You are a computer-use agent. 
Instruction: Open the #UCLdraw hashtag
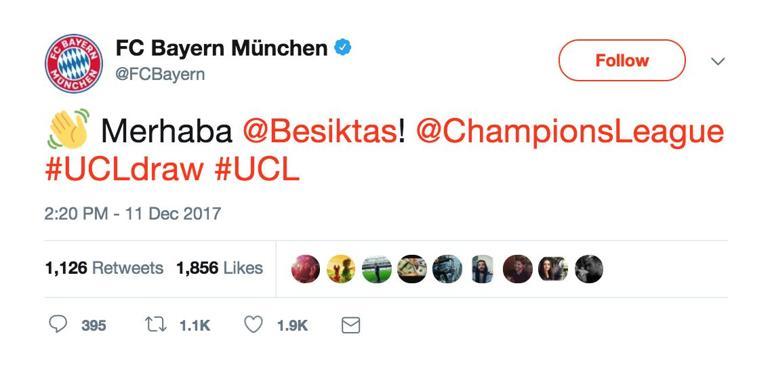click(x=124, y=170)
